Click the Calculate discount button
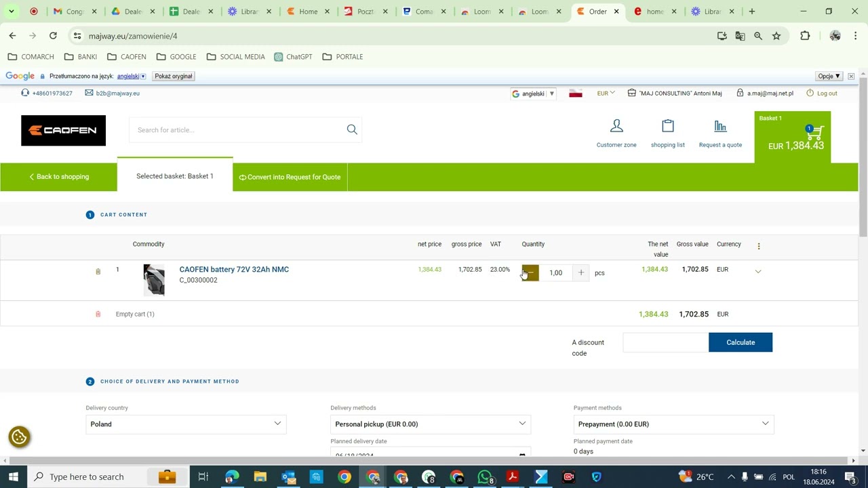Screen dimensions: 868x488 pyautogui.click(x=741, y=342)
